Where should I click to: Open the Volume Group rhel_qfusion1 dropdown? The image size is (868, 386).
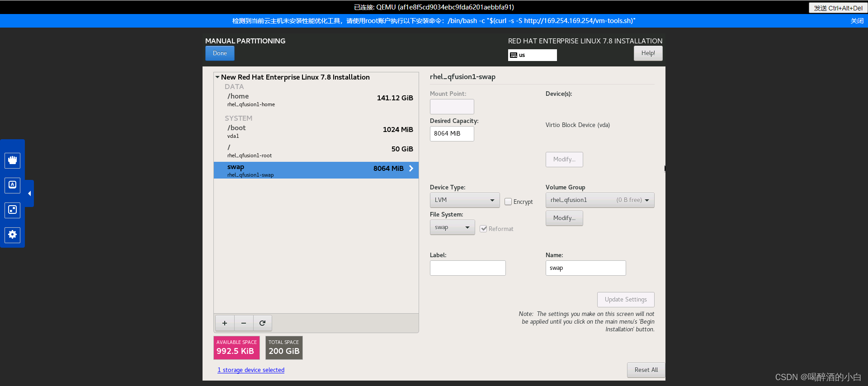pyautogui.click(x=600, y=200)
